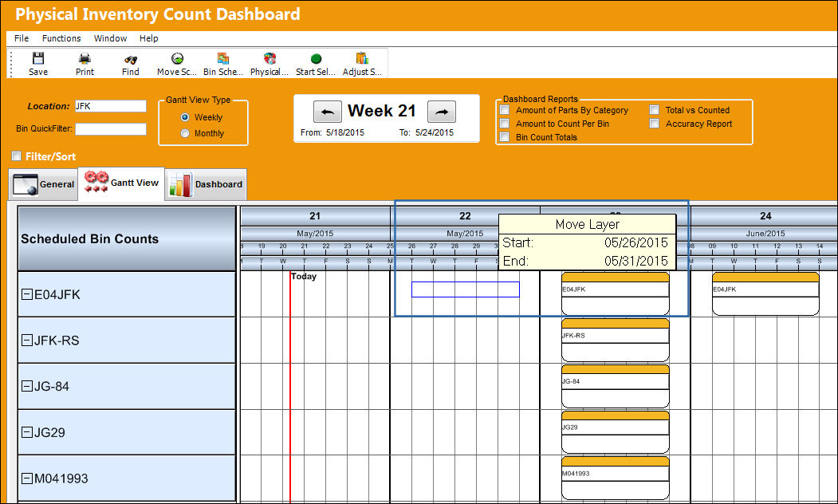
Task: Switch to the Gantt View tab
Action: 121,183
